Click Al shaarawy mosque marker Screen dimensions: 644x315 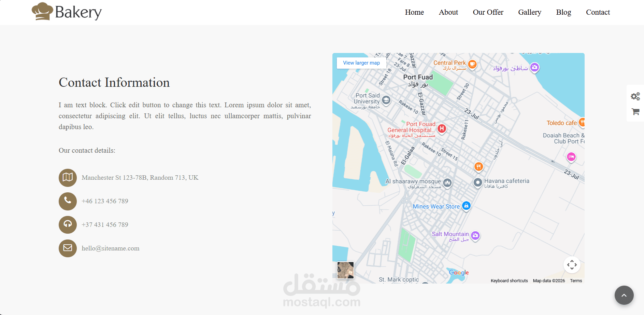[447, 183]
